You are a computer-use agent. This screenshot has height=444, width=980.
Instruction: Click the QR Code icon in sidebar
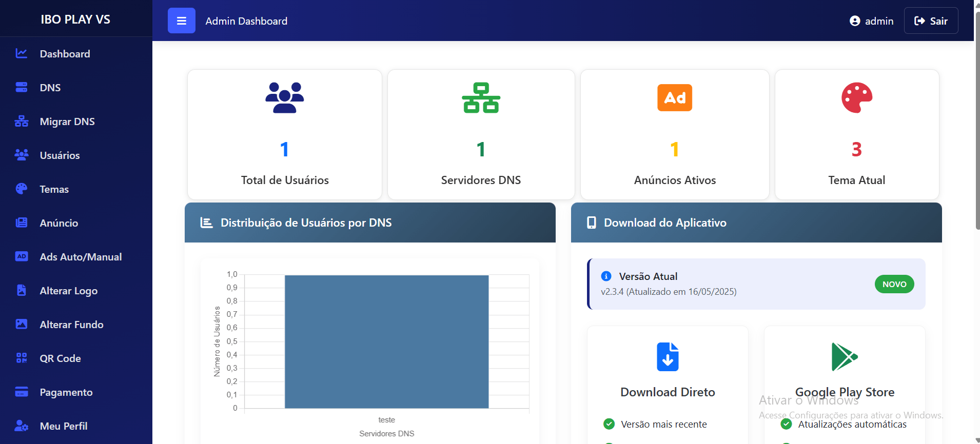click(22, 358)
